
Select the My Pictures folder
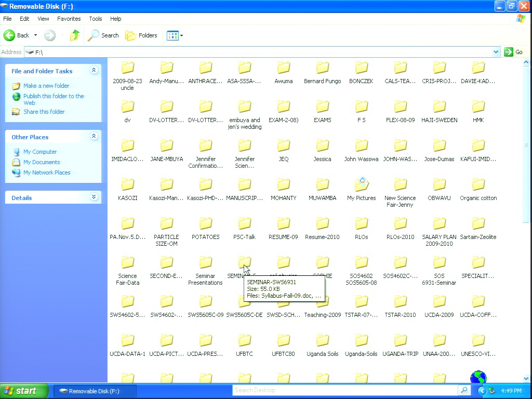(x=362, y=190)
